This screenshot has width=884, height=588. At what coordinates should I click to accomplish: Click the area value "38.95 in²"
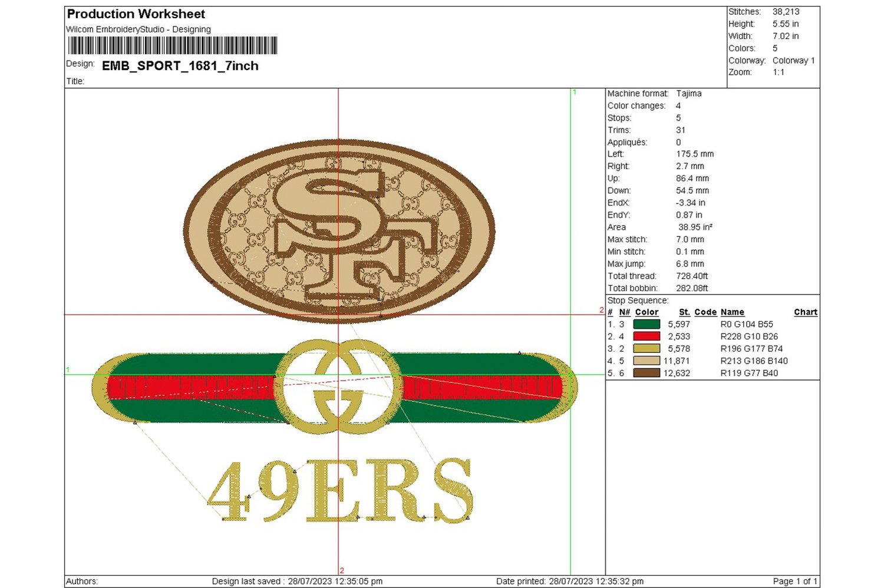click(x=695, y=227)
